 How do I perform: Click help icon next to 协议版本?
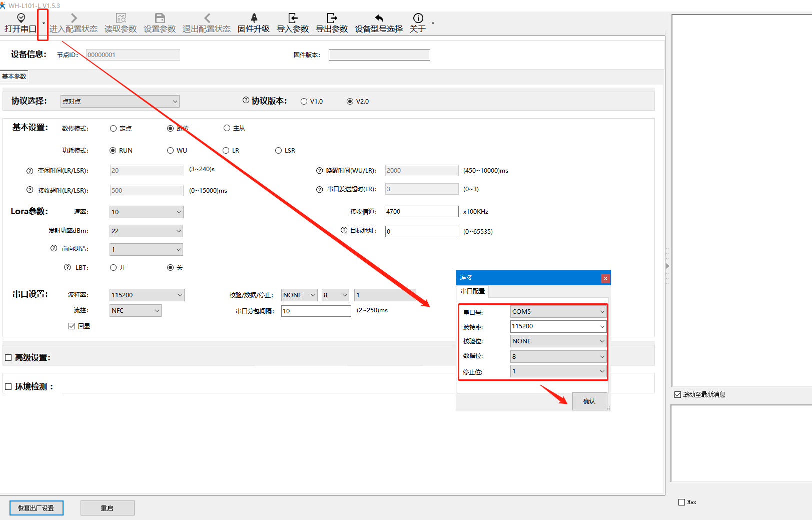tap(246, 100)
